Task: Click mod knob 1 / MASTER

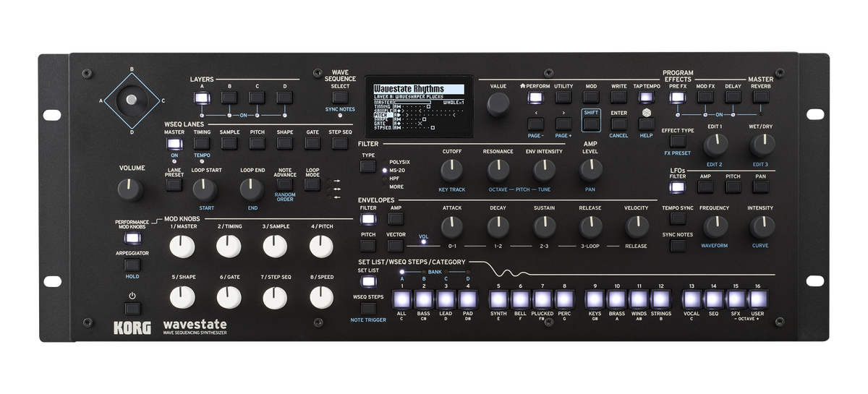Action: click(182, 247)
